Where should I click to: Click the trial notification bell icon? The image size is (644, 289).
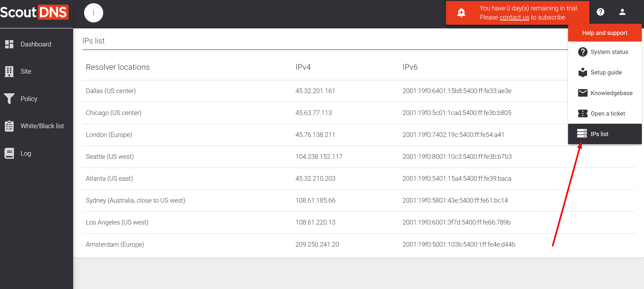click(x=461, y=13)
